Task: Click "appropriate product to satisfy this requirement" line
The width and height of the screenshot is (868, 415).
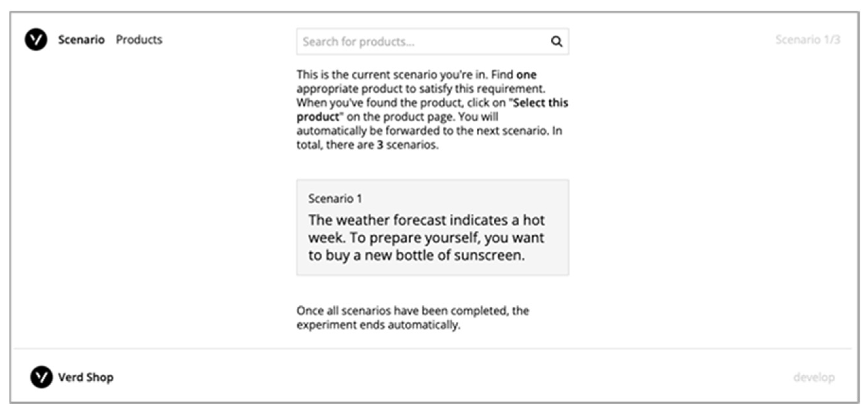Action: pyautogui.click(x=420, y=89)
